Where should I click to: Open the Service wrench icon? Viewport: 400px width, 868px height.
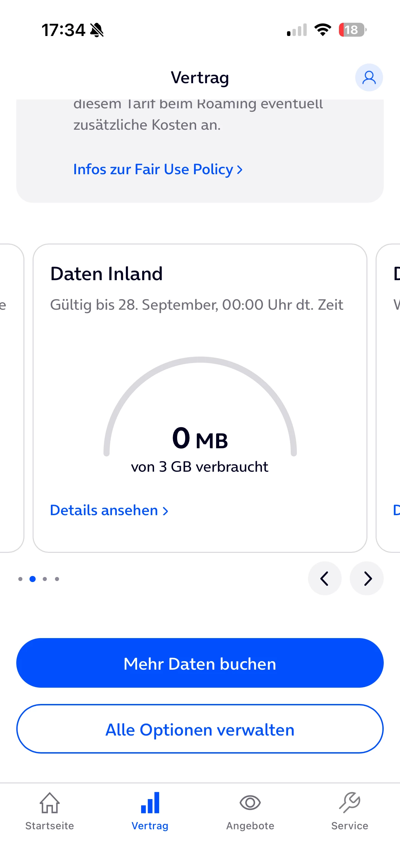coord(350,803)
